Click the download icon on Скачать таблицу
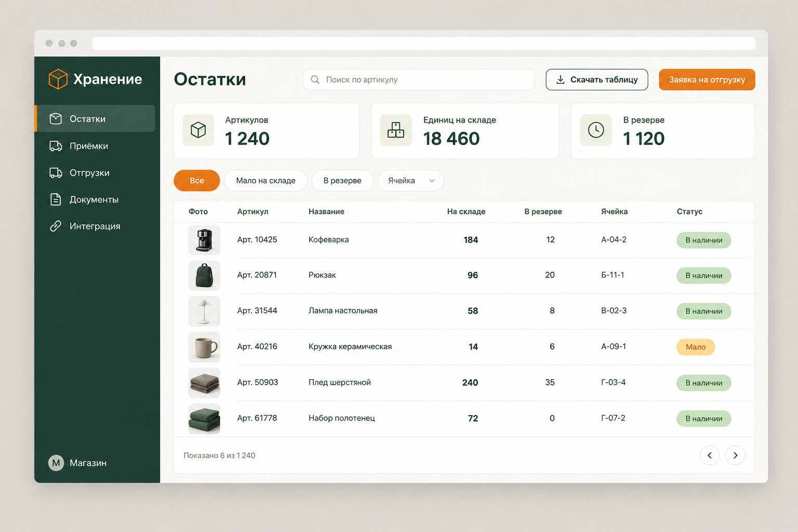Image resolution: width=798 pixels, height=532 pixels. coord(561,79)
